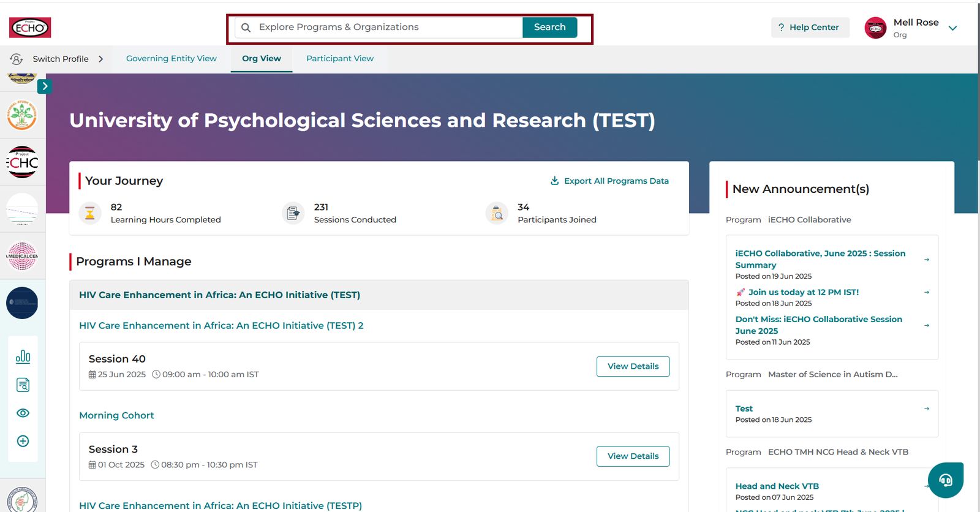
Task: Open HIV Care Enhancement (TESTP) program link
Action: [x=221, y=506]
